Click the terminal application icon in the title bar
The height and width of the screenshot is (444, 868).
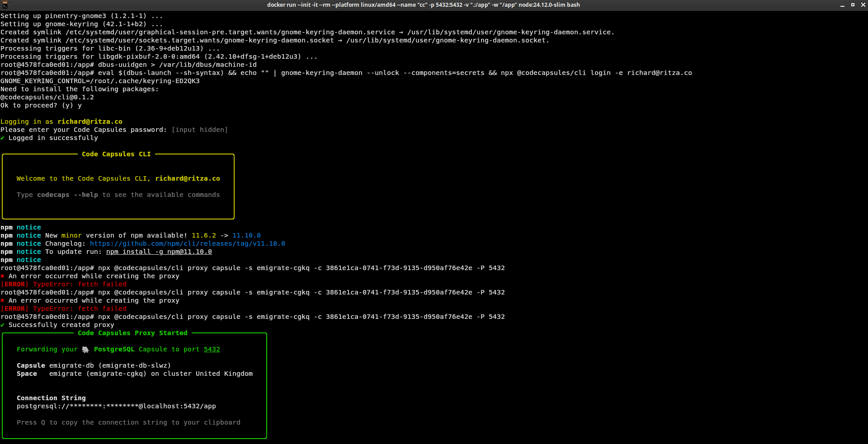click(5, 5)
